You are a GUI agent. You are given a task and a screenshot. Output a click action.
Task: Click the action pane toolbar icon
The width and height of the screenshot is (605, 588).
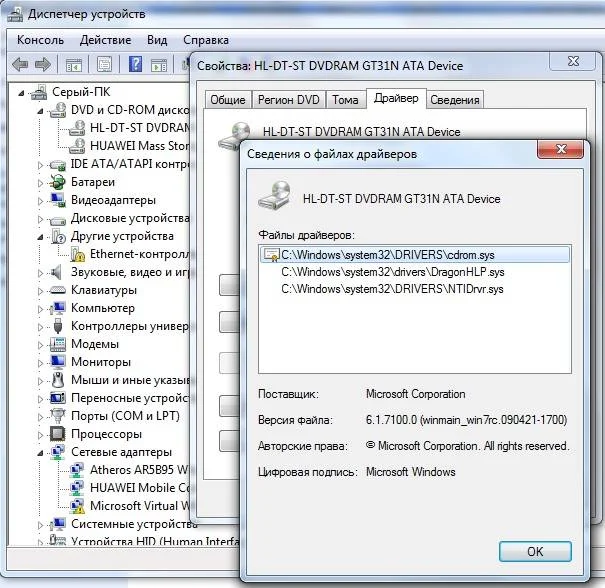(159, 64)
